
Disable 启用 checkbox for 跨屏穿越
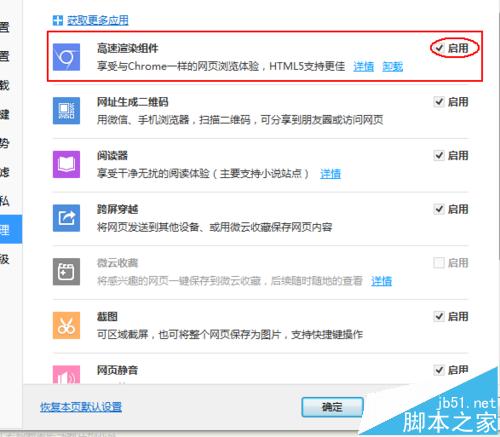pos(439,209)
